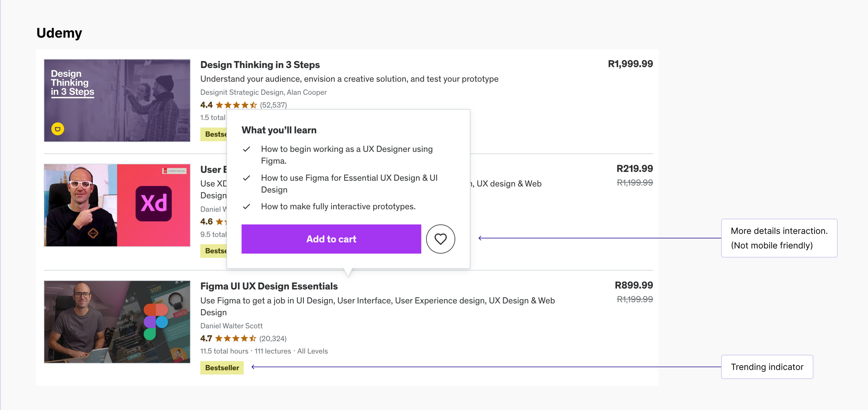The width and height of the screenshot is (868, 410).
Task: Click the Add to cart button
Action: click(x=331, y=239)
